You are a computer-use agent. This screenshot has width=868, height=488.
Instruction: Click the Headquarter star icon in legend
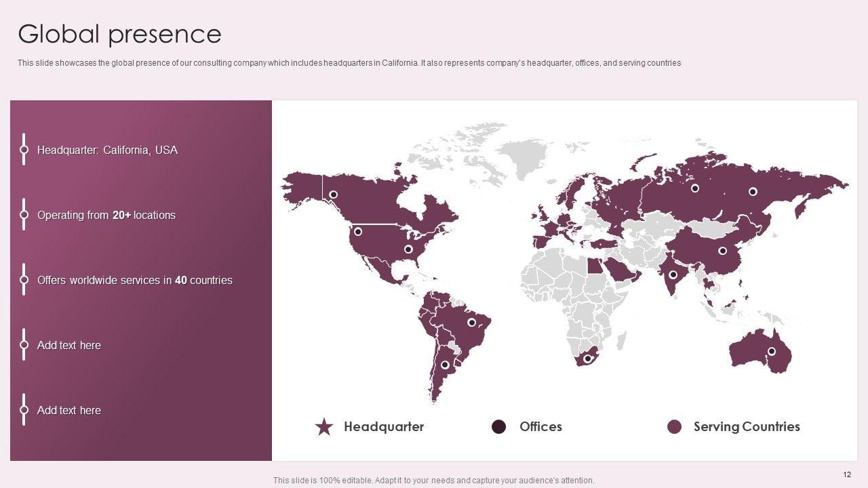324,427
